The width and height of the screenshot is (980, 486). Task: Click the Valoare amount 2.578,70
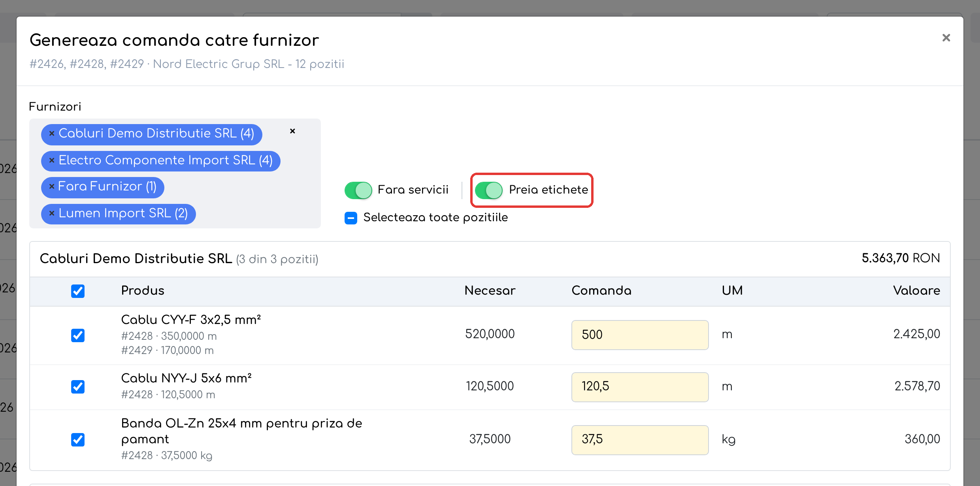917,386
